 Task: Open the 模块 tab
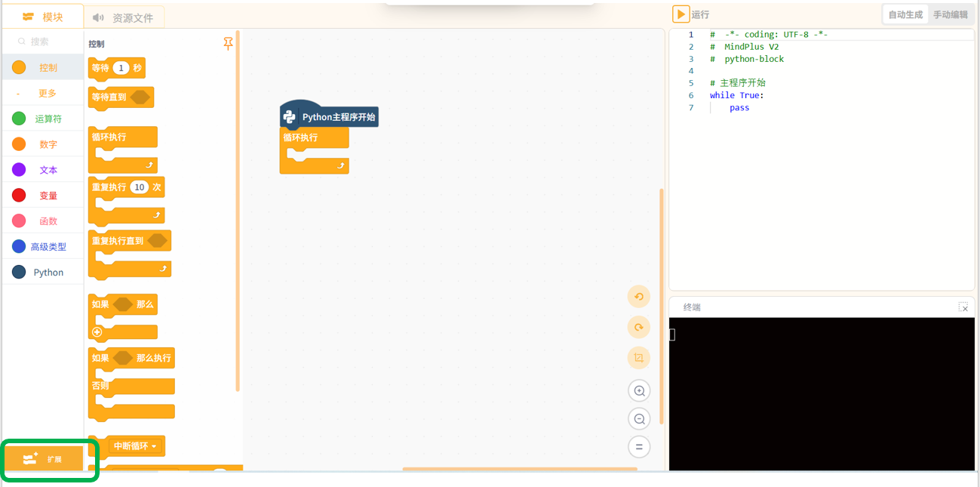click(43, 17)
